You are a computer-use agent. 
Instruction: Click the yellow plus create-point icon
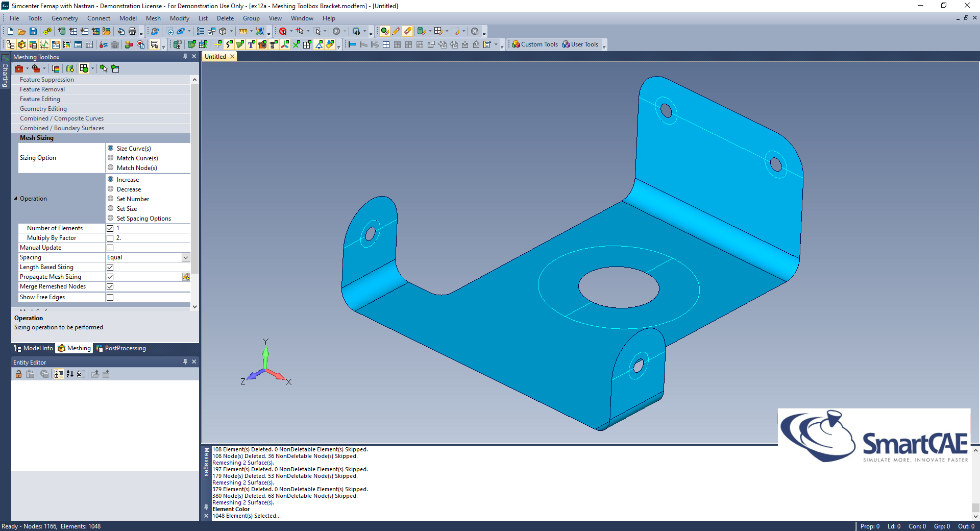[x=218, y=44]
